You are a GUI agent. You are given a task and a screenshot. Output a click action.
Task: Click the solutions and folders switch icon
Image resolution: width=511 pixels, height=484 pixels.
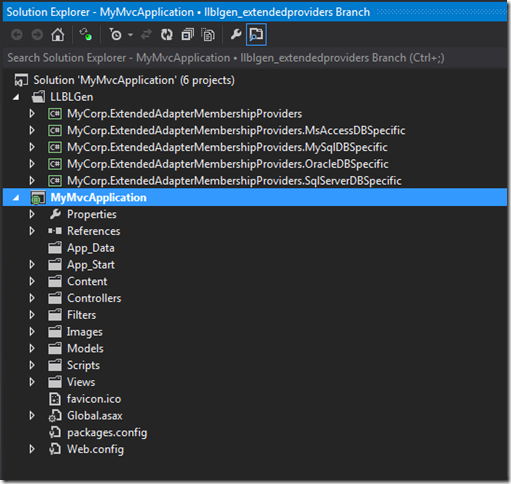[85, 35]
